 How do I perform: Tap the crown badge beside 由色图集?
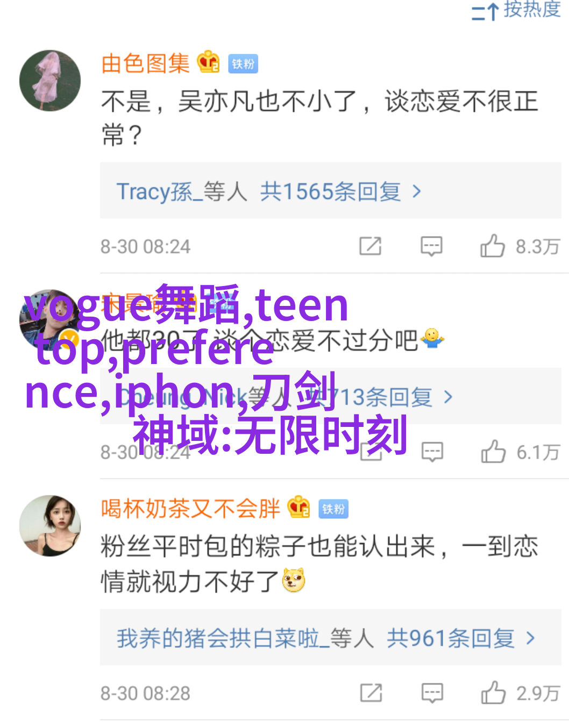(x=209, y=62)
